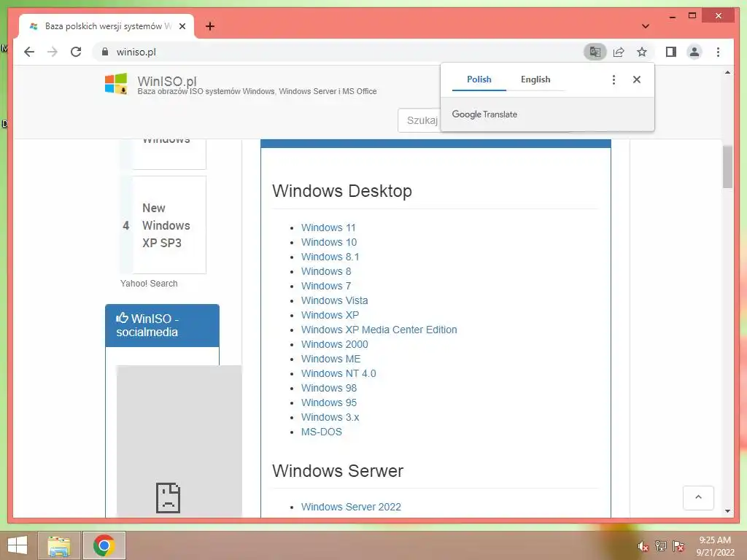Click the Windows Desktop heading

[342, 191]
